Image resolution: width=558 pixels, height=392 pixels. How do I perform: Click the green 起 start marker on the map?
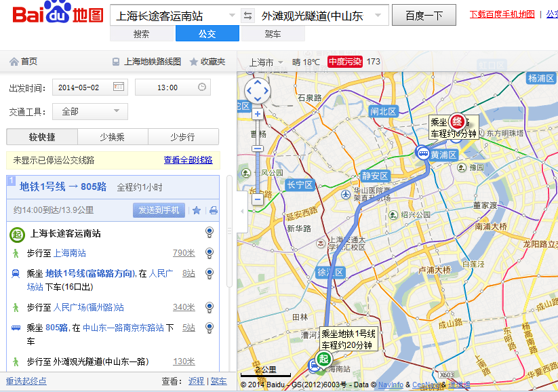[x=323, y=359]
